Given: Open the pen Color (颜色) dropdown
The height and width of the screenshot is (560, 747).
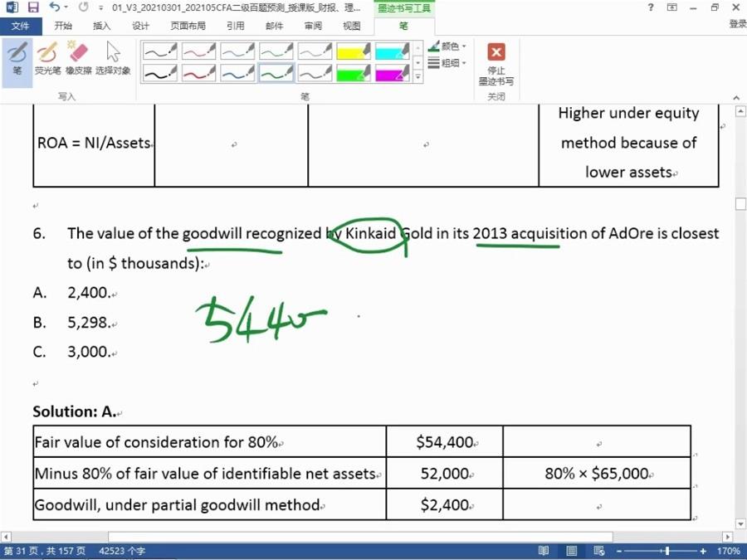Looking at the screenshot, I should pyautogui.click(x=447, y=46).
